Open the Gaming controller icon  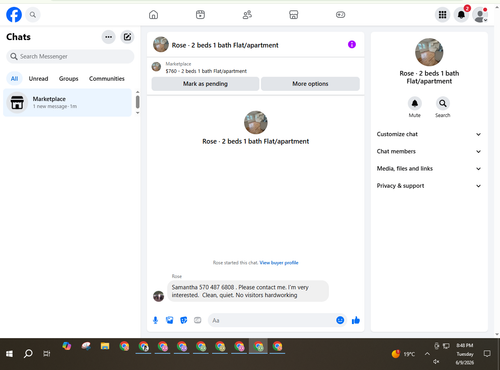point(340,15)
